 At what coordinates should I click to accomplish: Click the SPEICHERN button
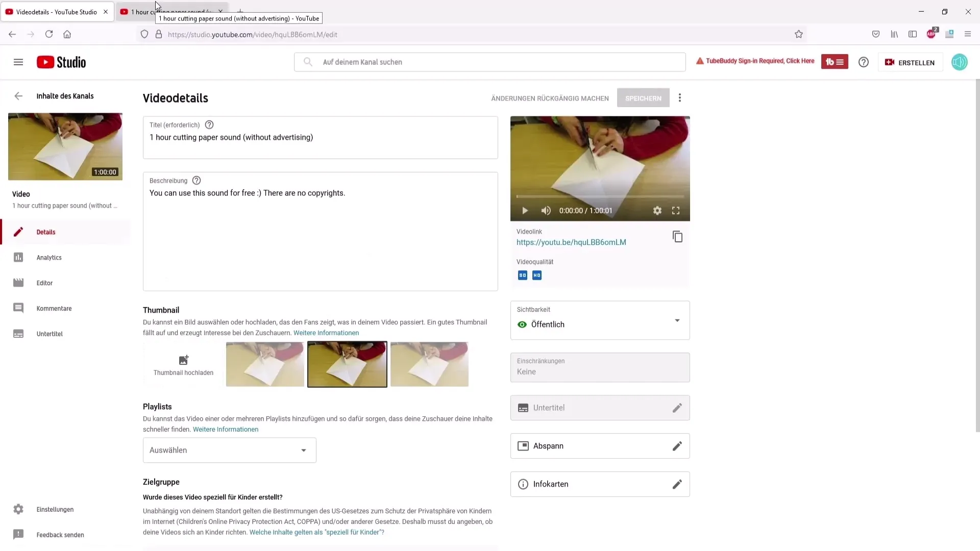click(643, 98)
